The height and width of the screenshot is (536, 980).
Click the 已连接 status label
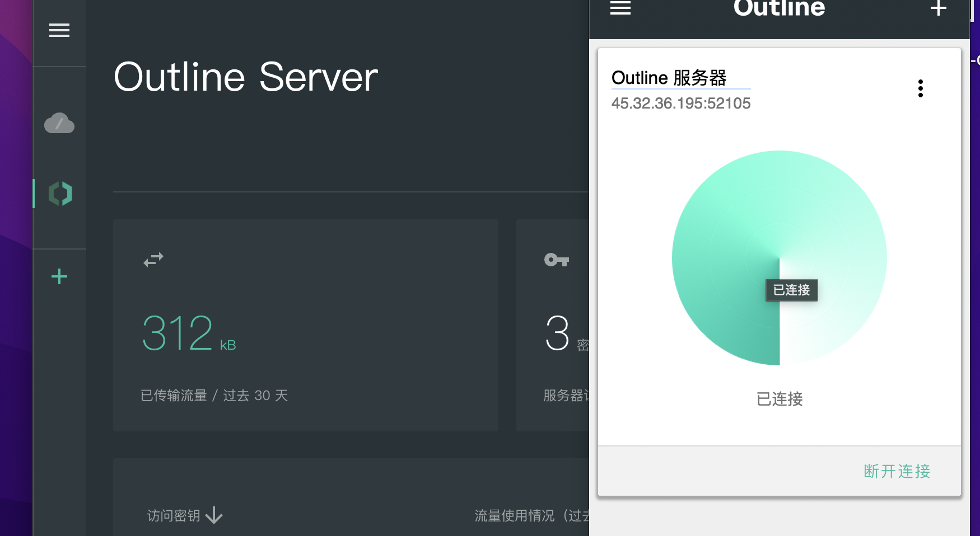pyautogui.click(x=778, y=399)
